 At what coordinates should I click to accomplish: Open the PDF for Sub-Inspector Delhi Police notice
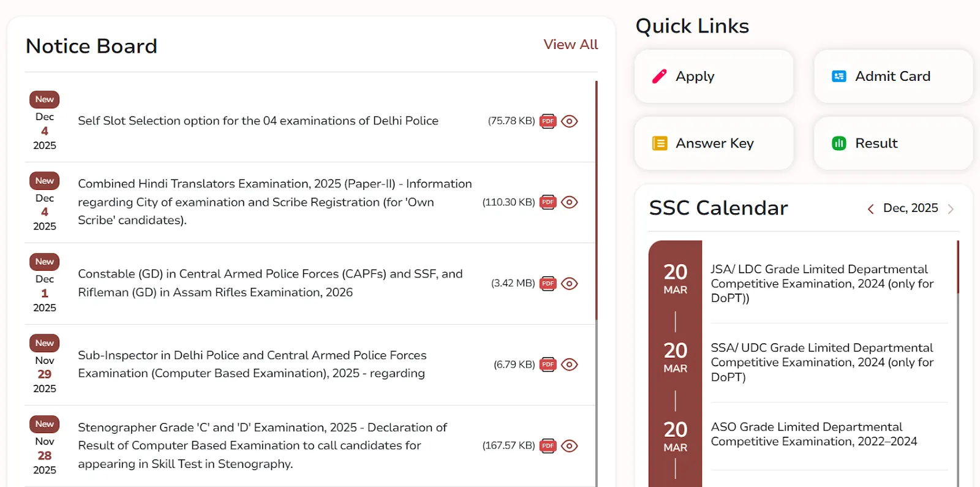(548, 364)
